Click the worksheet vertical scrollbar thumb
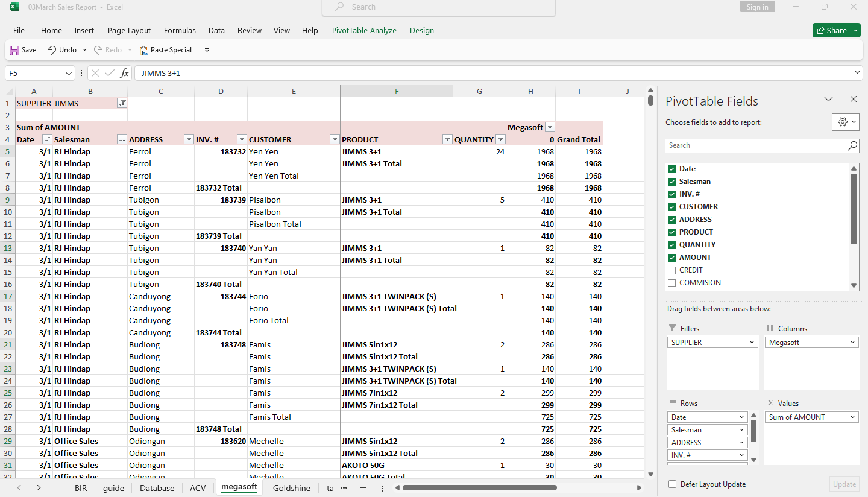868x497 pixels. pos(650,100)
